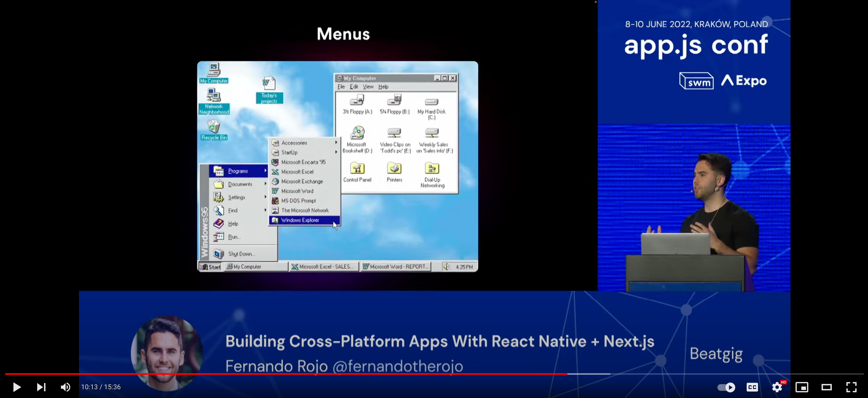The image size is (868, 398).
Task: Open the File menu in My Computer
Action: [341, 87]
